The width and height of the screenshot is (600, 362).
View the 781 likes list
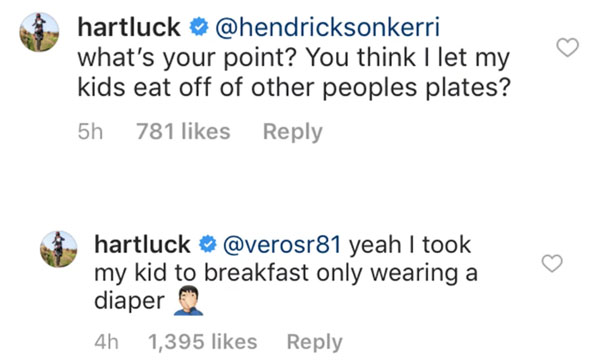[x=183, y=131]
